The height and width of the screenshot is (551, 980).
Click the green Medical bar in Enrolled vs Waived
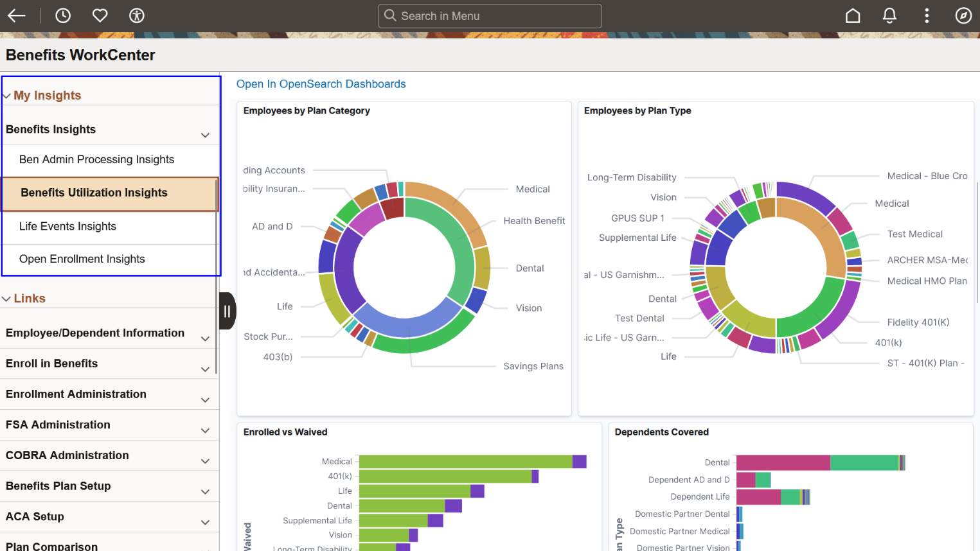point(466,462)
